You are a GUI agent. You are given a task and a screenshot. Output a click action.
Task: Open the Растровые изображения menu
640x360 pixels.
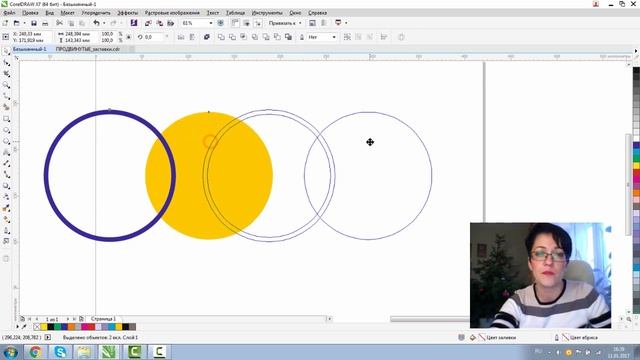click(172, 13)
